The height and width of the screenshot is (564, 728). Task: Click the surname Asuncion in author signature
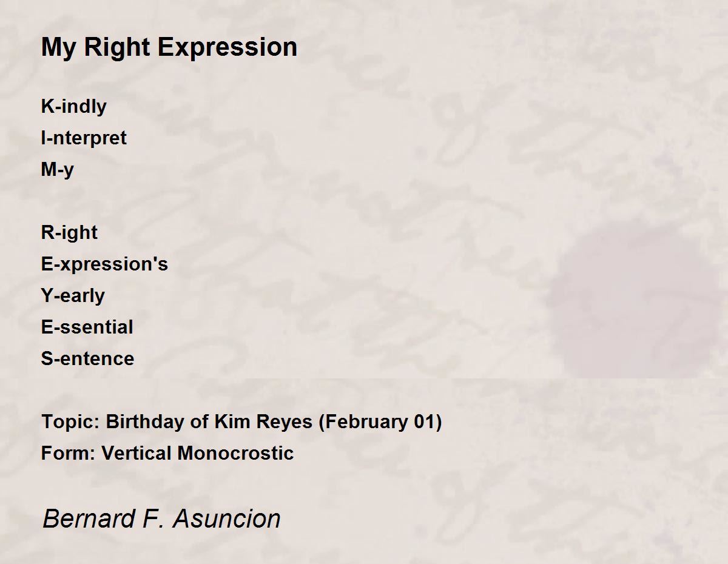tap(227, 519)
